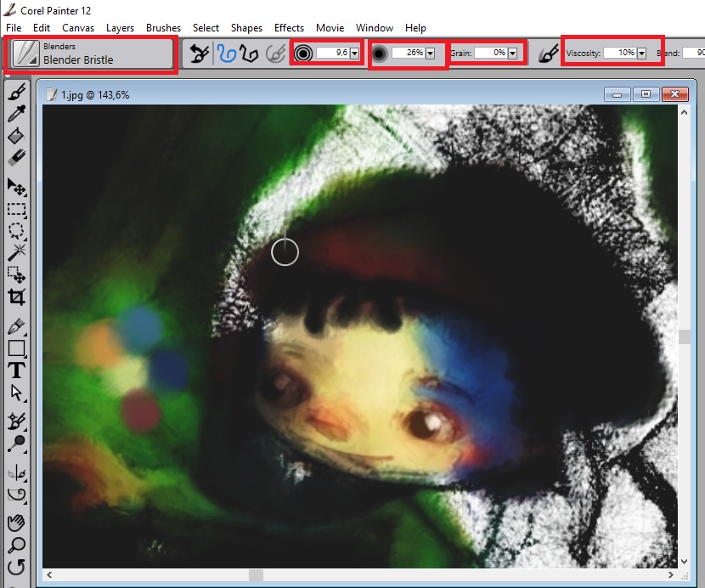Open brush size 9,6 dropdown
This screenshot has width=705, height=588.
(355, 53)
